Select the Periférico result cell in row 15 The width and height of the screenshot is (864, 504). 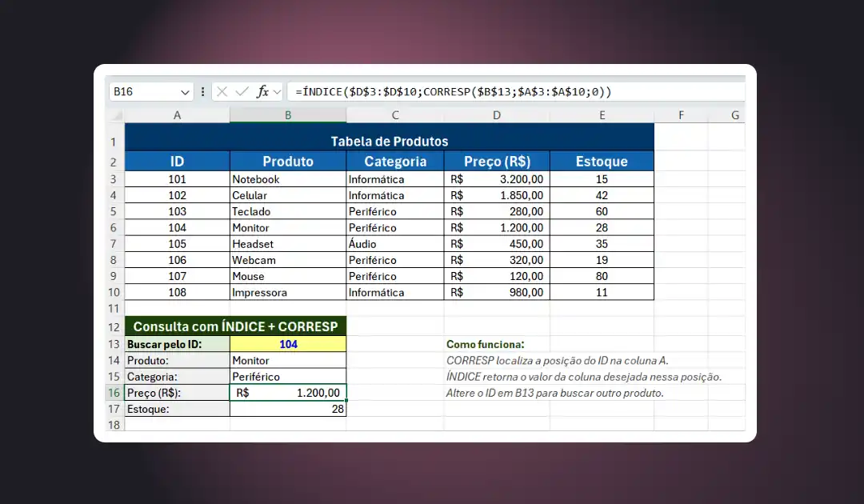click(x=288, y=377)
